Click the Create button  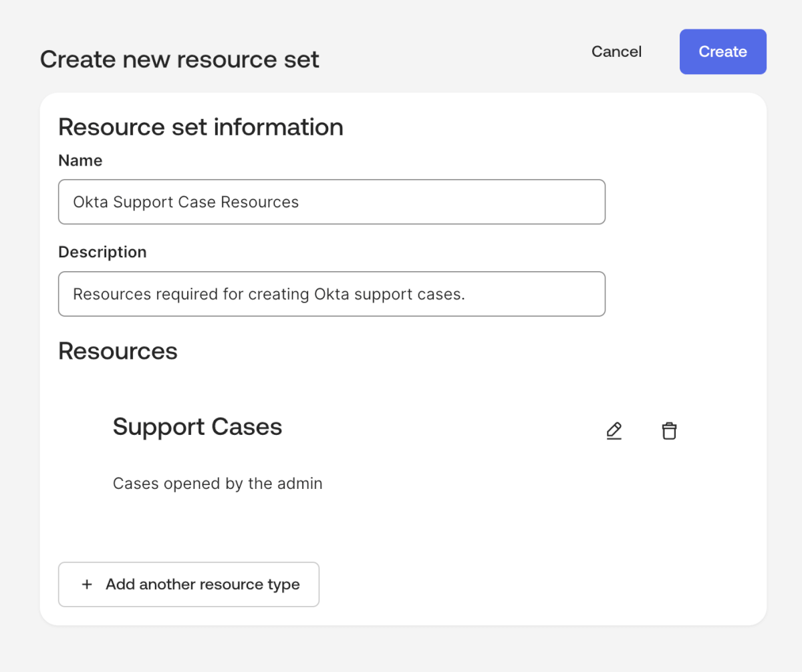coord(723,51)
